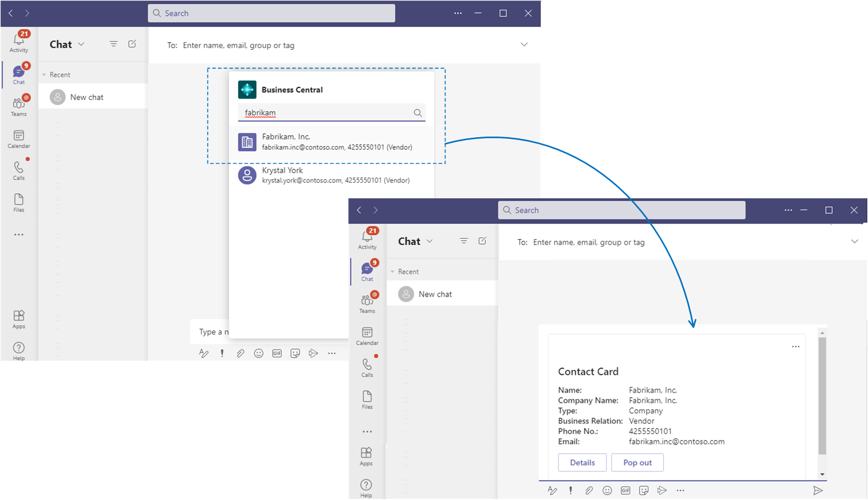The height and width of the screenshot is (500, 868).
Task: Open GIF picker in back window toolbar
Action: [277, 353]
